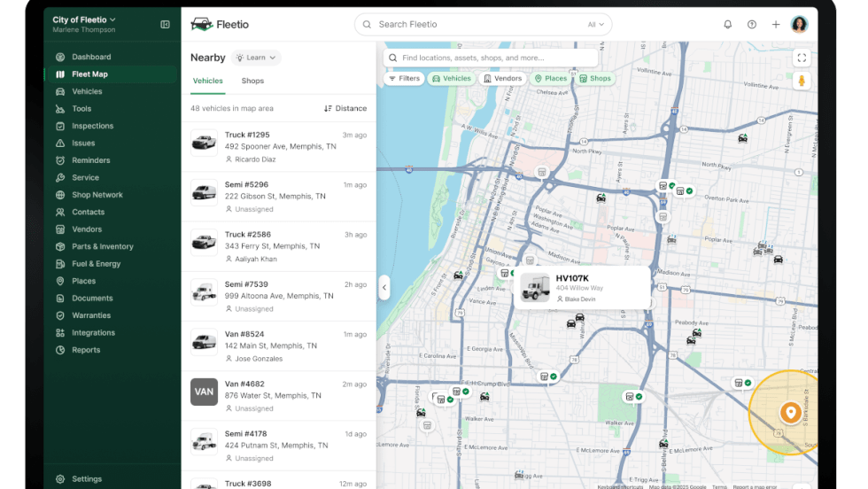Enter fullscreen map view
Image resolution: width=868 pixels, height=489 pixels.
pyautogui.click(x=802, y=58)
